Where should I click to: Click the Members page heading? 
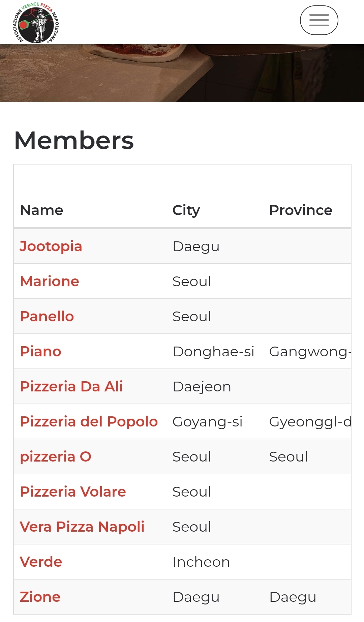click(74, 141)
